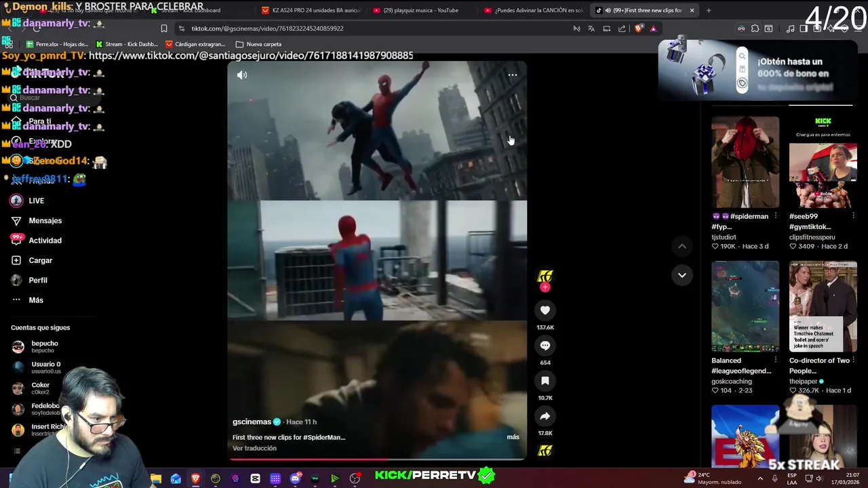Click the translate page icon in address bar

tap(591, 28)
